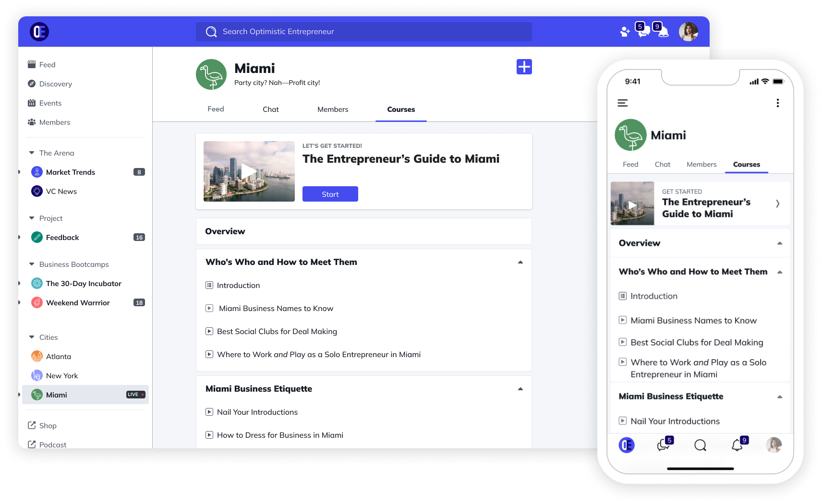Viewport: 822px width, 504px height.
Task: Open desktop lesson Best Social Clubs for Deal Making
Action: coord(271,331)
